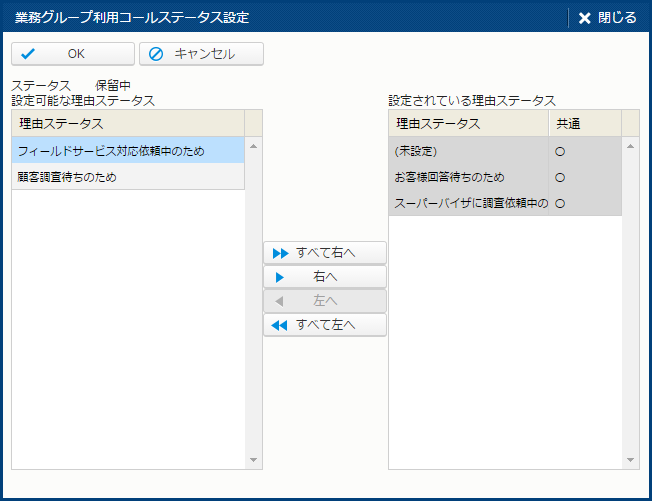Image resolution: width=652 pixels, height=501 pixels.
Task: Click the double left arrow icon
Action: (280, 325)
